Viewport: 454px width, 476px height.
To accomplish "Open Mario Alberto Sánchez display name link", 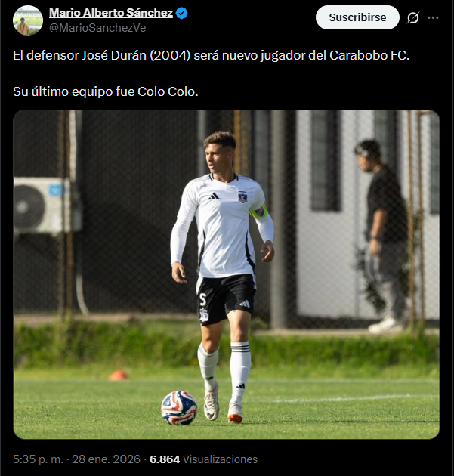I will coord(111,13).
